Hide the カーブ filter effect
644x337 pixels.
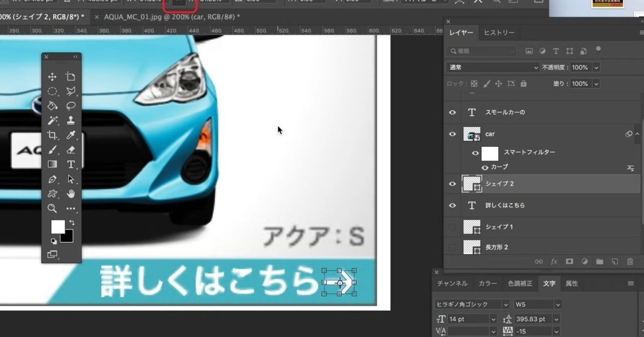pyautogui.click(x=485, y=167)
